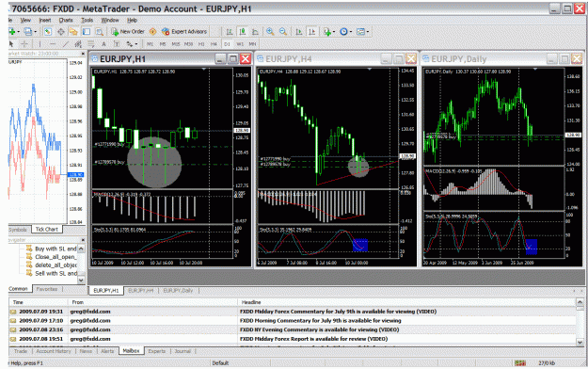Switch to the Journal terminal tab

tap(183, 351)
